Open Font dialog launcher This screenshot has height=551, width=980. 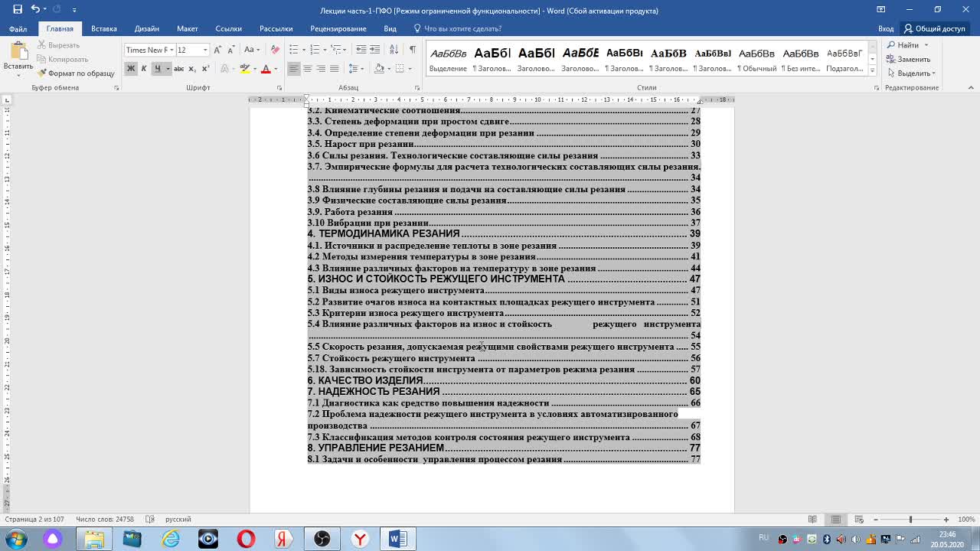point(279,88)
